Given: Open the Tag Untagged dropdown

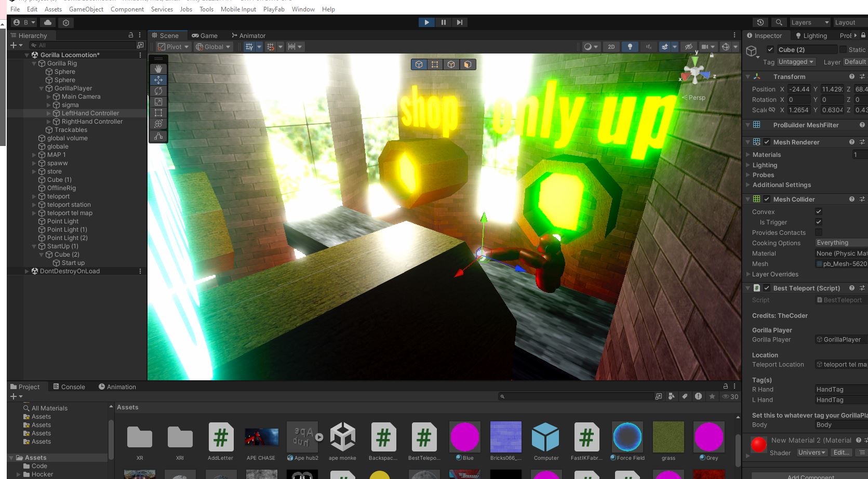Looking at the screenshot, I should [796, 62].
